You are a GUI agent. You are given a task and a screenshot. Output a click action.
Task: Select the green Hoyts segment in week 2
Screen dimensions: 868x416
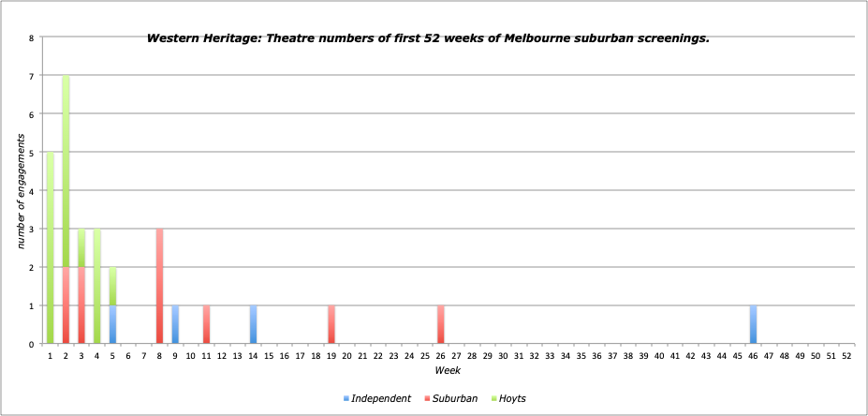[66, 171]
